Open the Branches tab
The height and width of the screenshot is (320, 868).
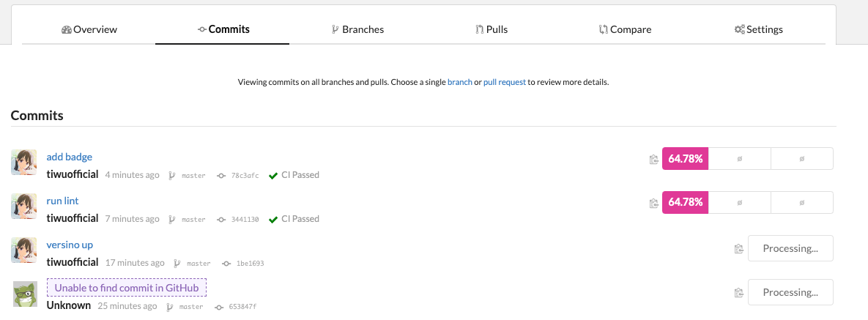point(357,29)
